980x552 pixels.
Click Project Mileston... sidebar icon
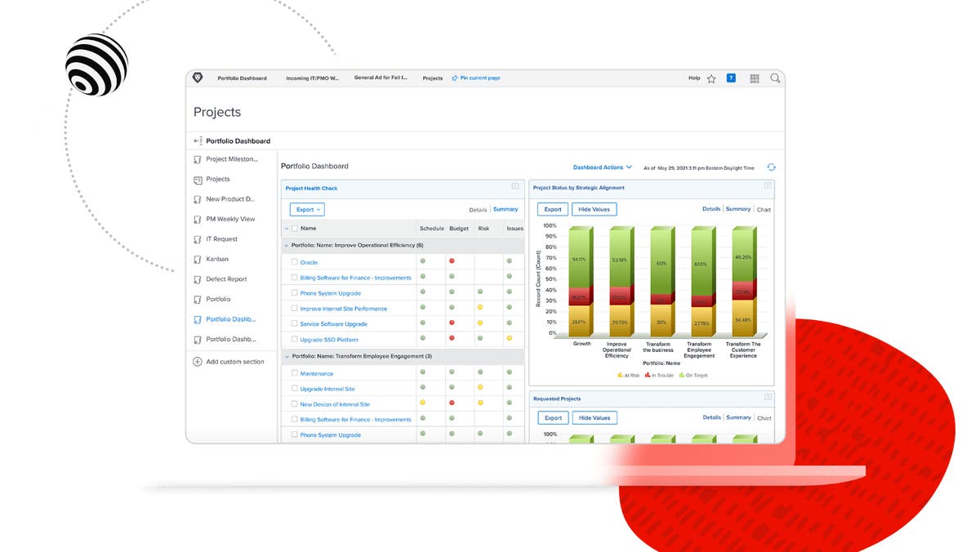(198, 159)
